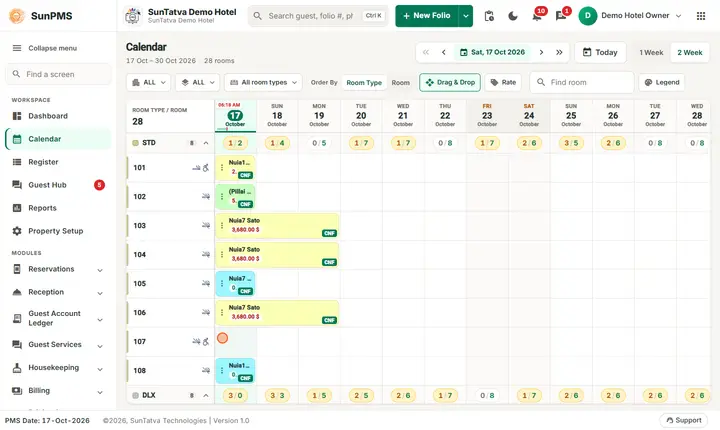Focus the Find room field
Viewport: 720px width, 430px height.
(582, 83)
